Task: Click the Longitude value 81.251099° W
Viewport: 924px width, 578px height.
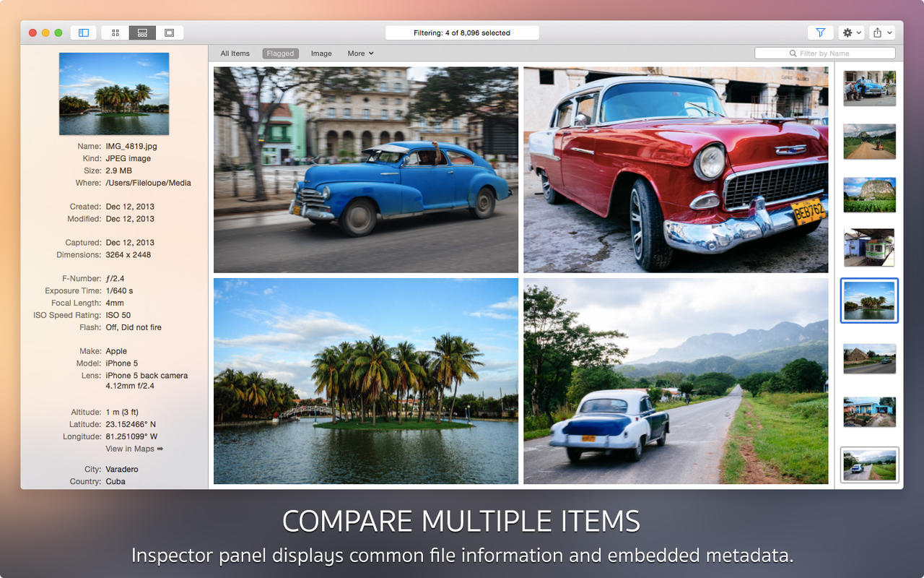Action: click(x=131, y=436)
